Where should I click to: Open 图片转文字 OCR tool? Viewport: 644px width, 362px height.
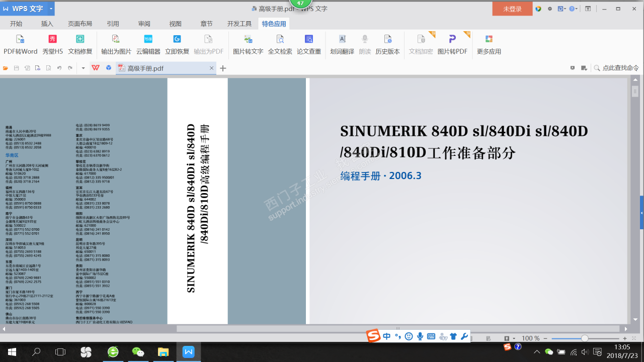coord(248,45)
